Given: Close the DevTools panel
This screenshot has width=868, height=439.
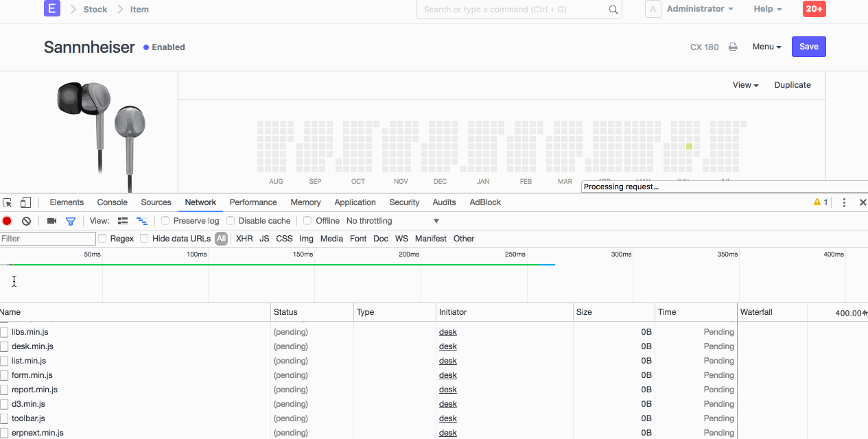Looking at the screenshot, I should click(863, 202).
